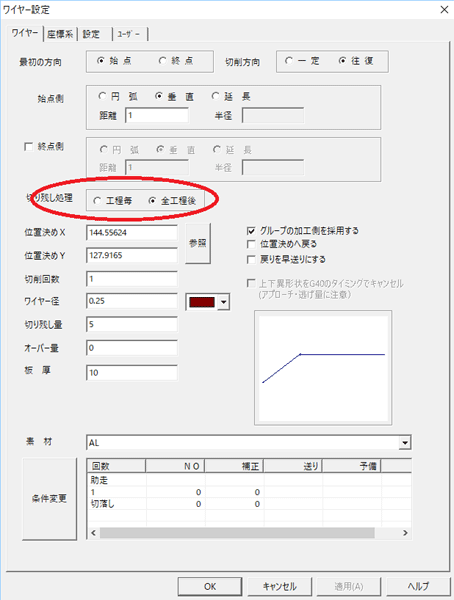Screen dimensions: 454x600
Task: Click the ワイヤー径 input field
Action: pos(132,301)
